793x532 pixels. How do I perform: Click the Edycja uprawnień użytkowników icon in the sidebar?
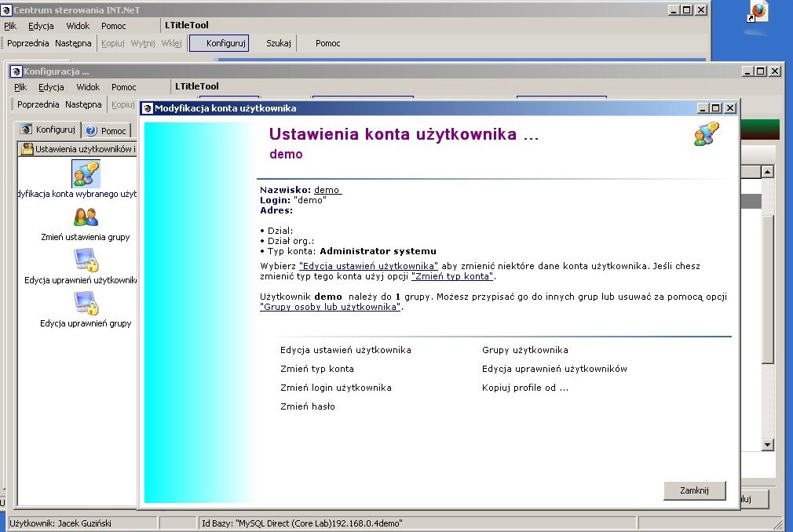(x=86, y=261)
